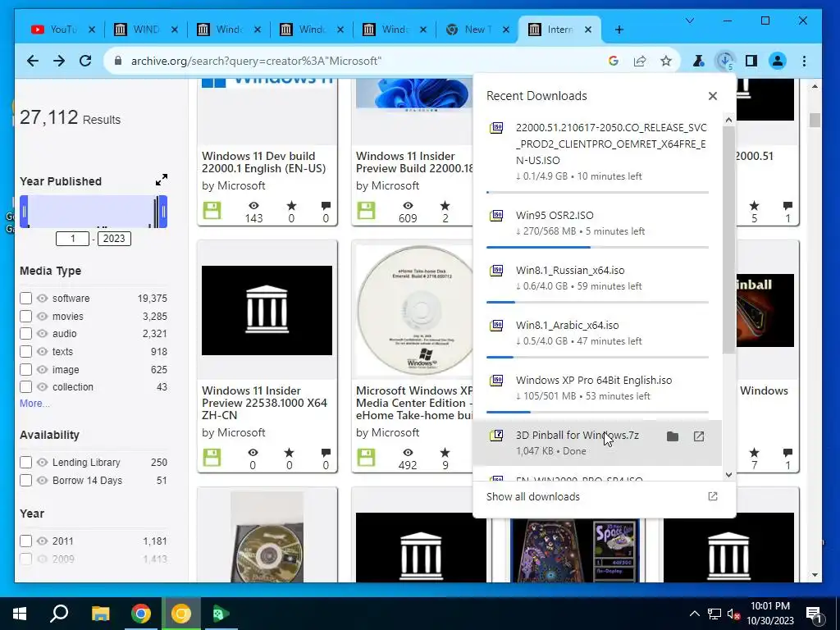This screenshot has width=840, height=630.
Task: Click the Win95 OSR2.ISO download entry
Action: tap(597, 223)
